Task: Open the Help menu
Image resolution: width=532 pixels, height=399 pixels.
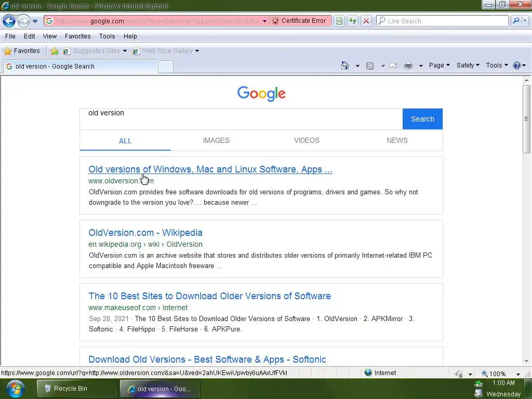Action: point(130,36)
